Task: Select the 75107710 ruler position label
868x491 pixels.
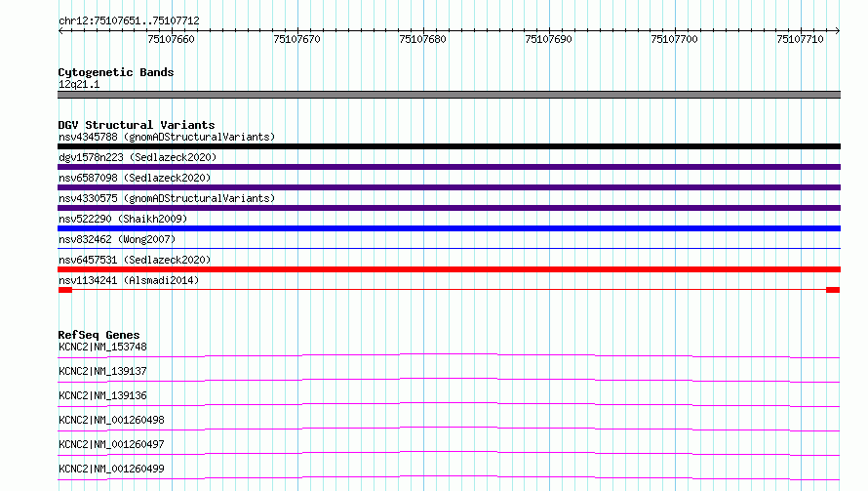Action: coord(800,39)
